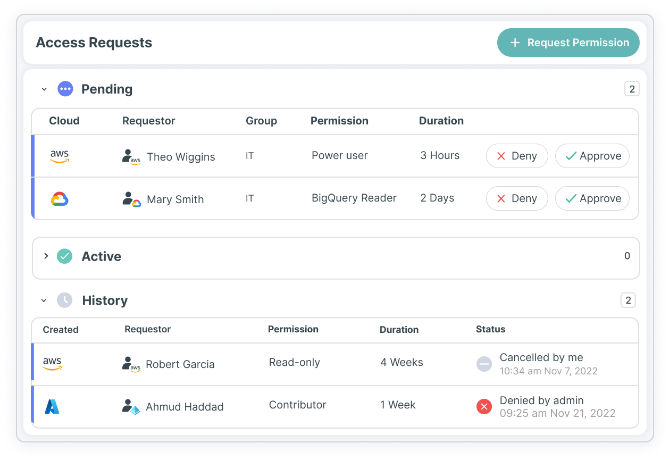Click the green Active checkmark icon
Viewport: 670px width, 461px height.
click(64, 256)
